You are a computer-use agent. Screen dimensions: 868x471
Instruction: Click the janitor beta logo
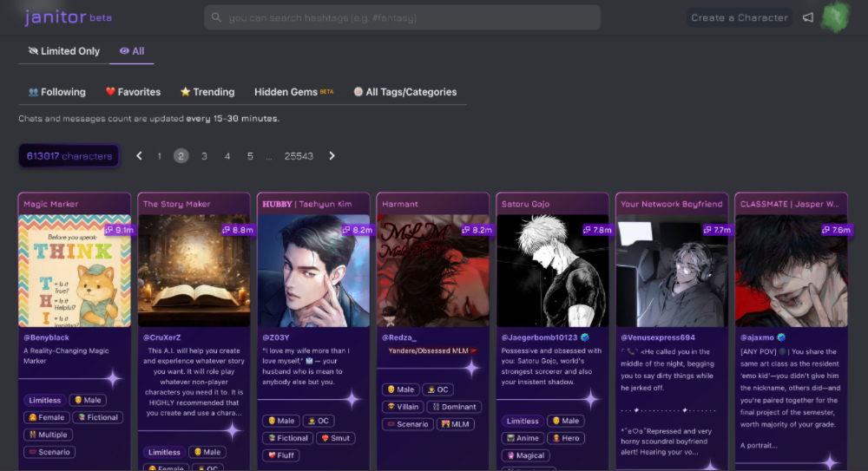click(68, 17)
